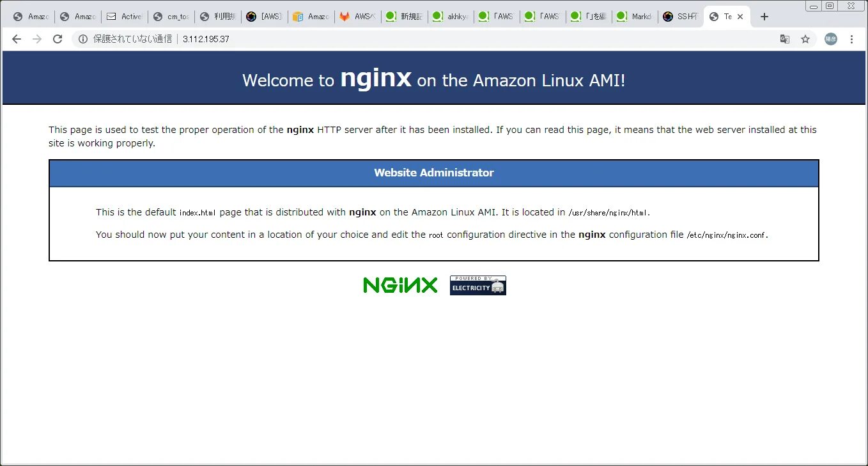Switch to the SSH不 tab
Screen dimensions: 868x466
pos(681,17)
